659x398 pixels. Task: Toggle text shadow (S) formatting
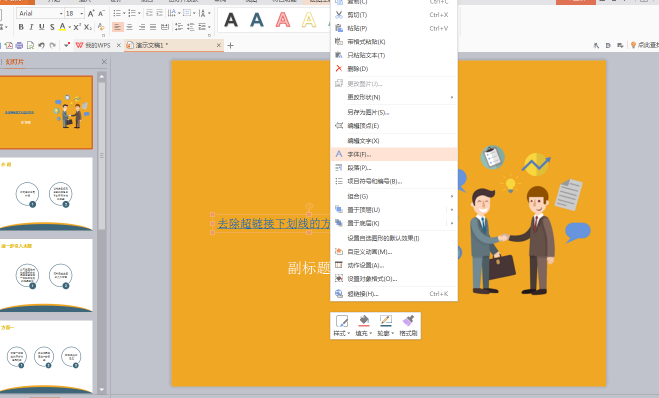point(52,27)
